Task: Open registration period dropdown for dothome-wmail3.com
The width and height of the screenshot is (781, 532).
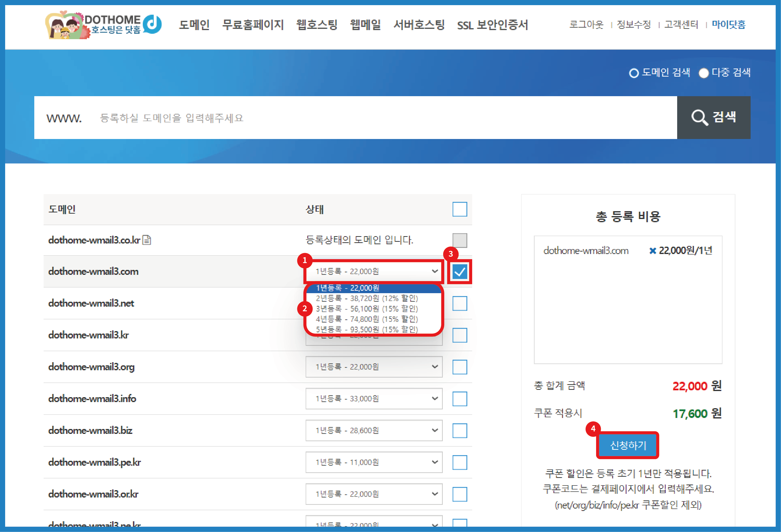Action: [x=374, y=271]
